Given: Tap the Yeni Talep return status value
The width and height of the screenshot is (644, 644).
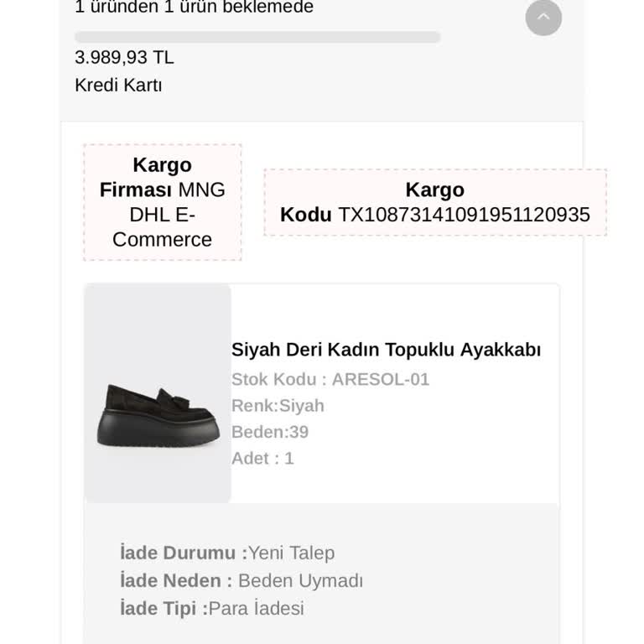Looking at the screenshot, I should [292, 553].
